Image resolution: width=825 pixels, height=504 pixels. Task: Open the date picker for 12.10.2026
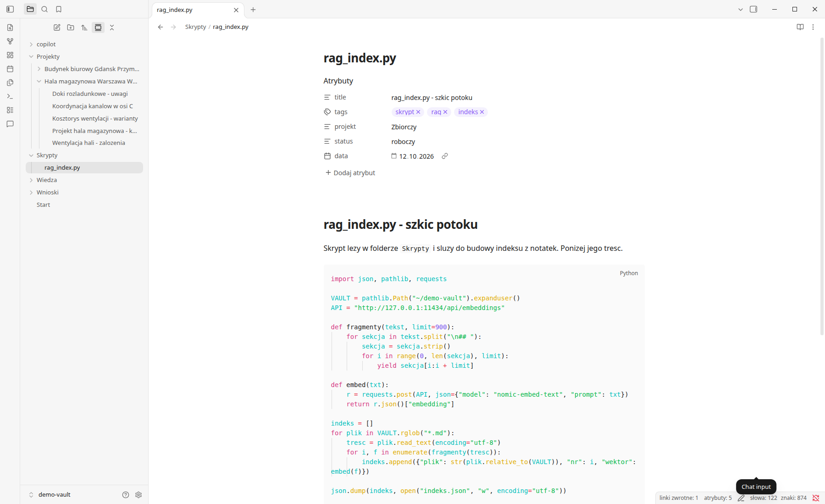(394, 156)
